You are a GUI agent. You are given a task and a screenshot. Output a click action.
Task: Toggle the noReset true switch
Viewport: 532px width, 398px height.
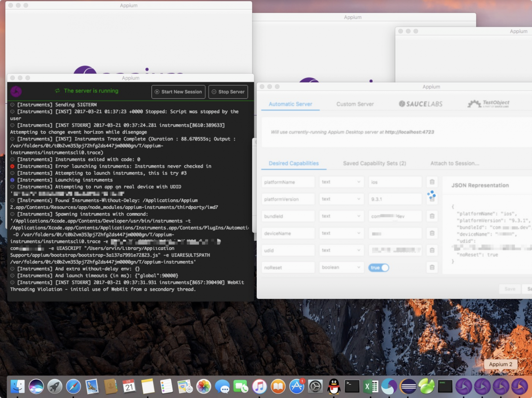378,267
